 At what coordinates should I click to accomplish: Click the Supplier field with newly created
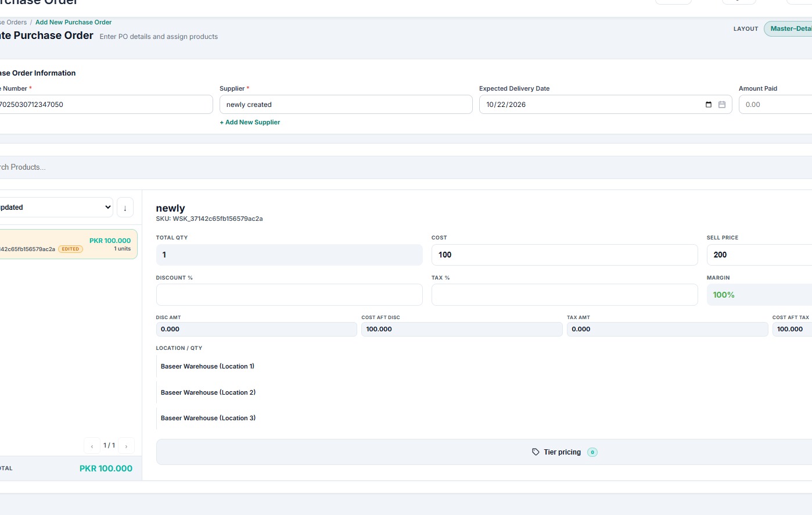pyautogui.click(x=346, y=105)
